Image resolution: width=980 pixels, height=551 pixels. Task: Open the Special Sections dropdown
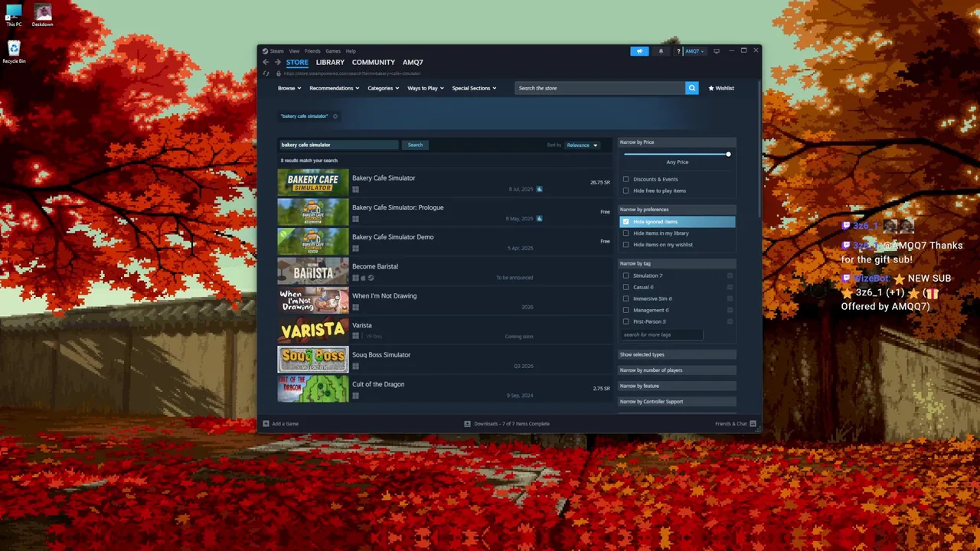[x=474, y=88]
